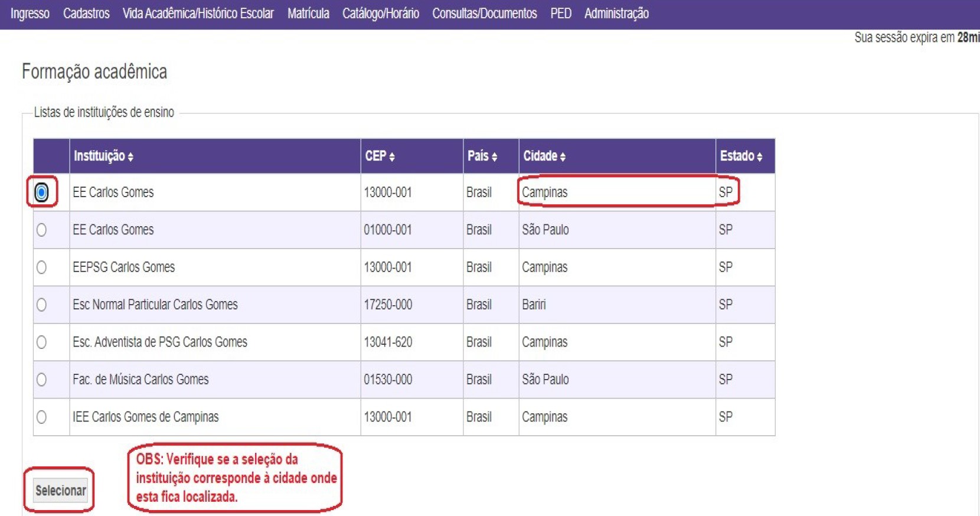Open Vida Acadêmica/Histórico Escolar menu
The height and width of the screenshot is (516, 980).
click(198, 13)
